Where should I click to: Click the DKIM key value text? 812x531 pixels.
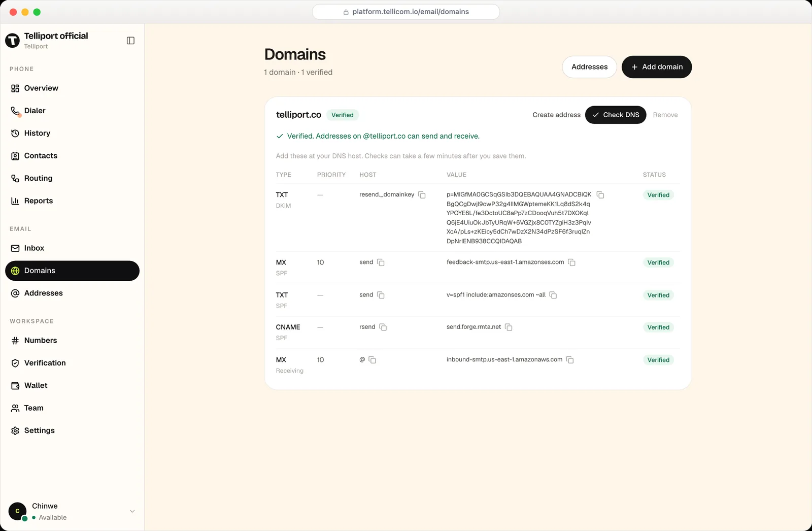point(519,218)
